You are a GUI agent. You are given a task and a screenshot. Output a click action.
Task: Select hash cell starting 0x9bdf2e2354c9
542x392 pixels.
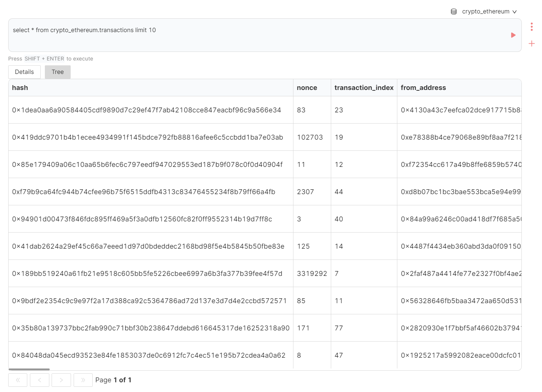tap(151, 301)
